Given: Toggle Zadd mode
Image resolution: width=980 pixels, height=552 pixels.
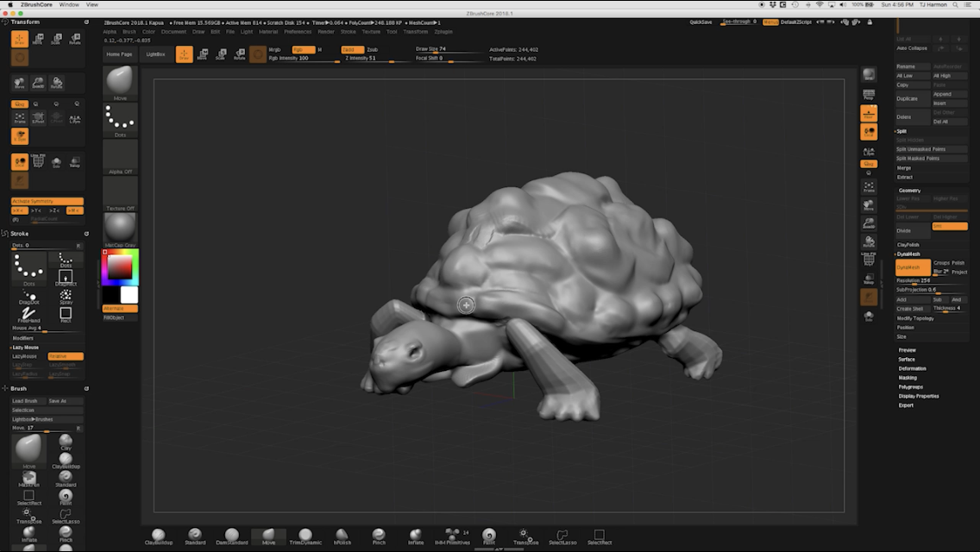Looking at the screenshot, I should click(x=353, y=49).
